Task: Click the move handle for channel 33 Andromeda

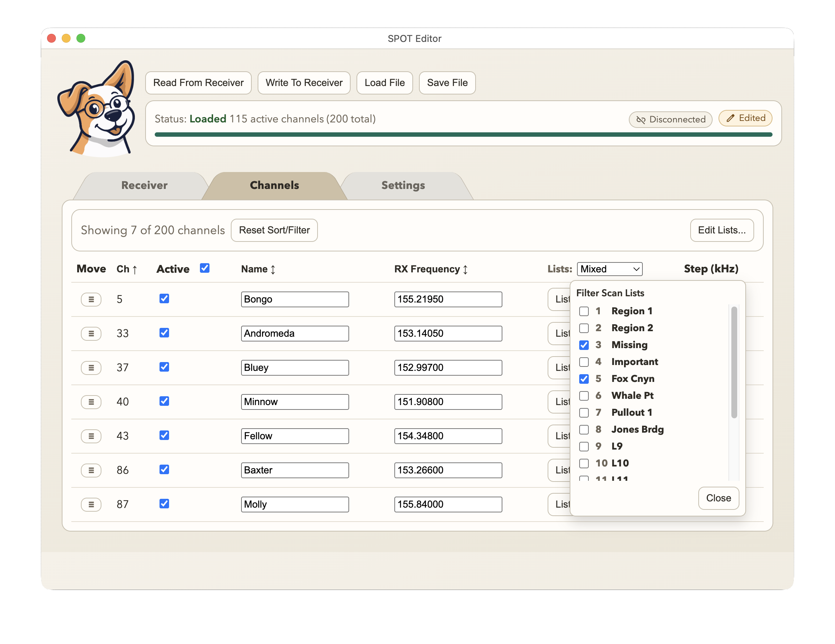Action: [x=91, y=333]
